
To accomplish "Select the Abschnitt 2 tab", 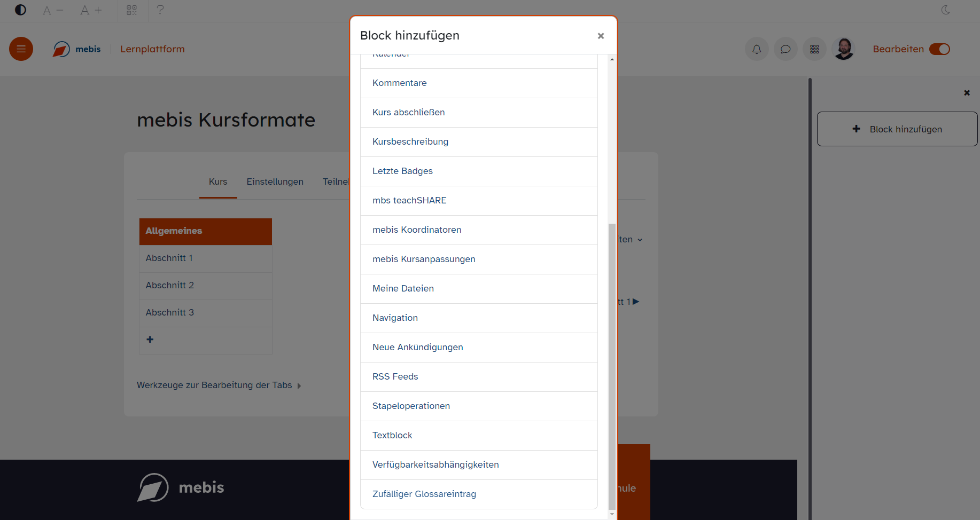I will [x=170, y=286].
